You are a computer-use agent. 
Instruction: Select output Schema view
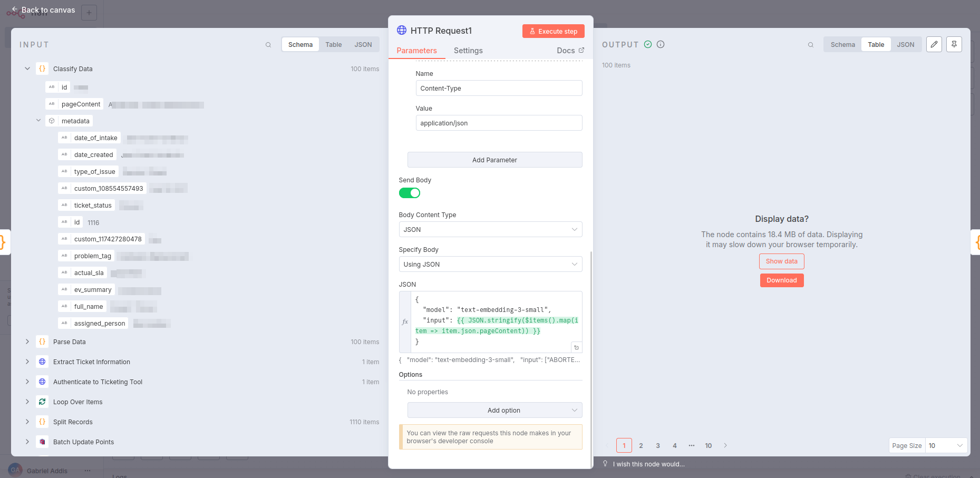tap(843, 45)
